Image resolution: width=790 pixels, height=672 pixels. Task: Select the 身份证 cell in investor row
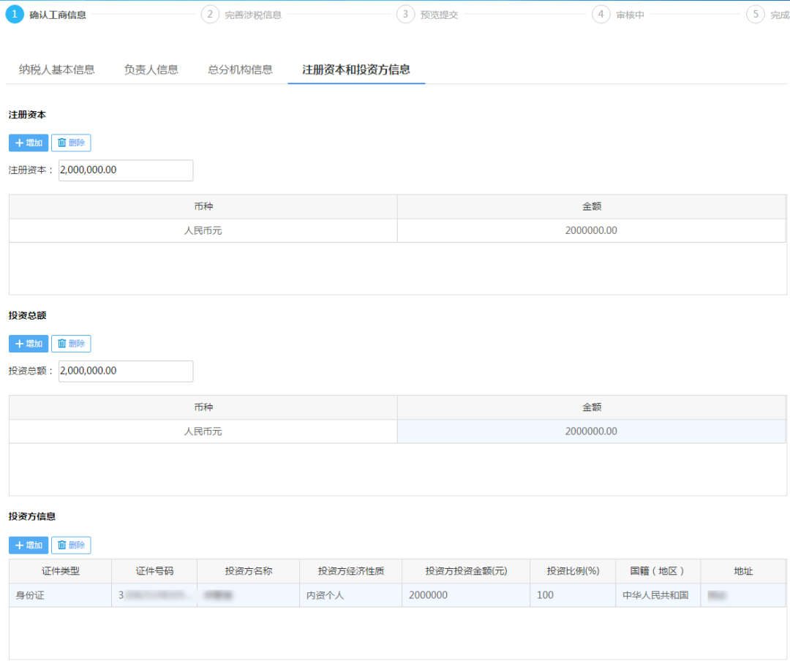[61, 595]
